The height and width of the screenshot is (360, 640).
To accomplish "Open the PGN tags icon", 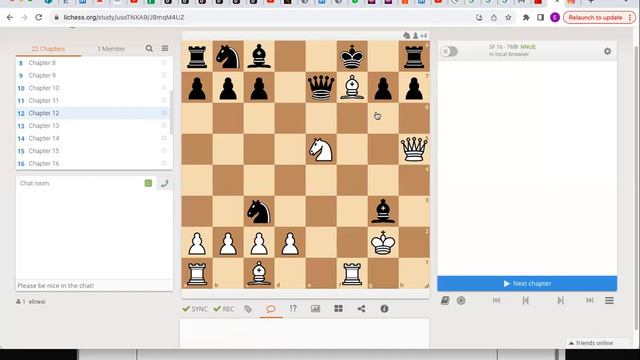I will (x=248, y=309).
